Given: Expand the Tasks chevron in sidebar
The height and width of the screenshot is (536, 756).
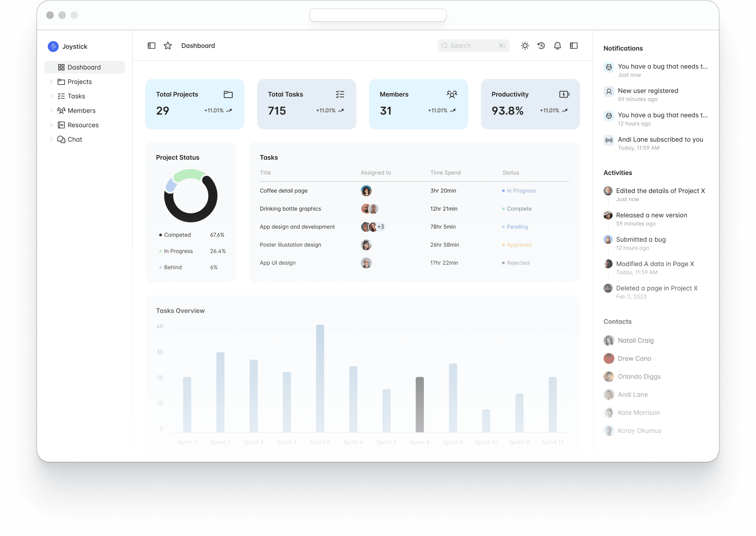Looking at the screenshot, I should tap(51, 96).
